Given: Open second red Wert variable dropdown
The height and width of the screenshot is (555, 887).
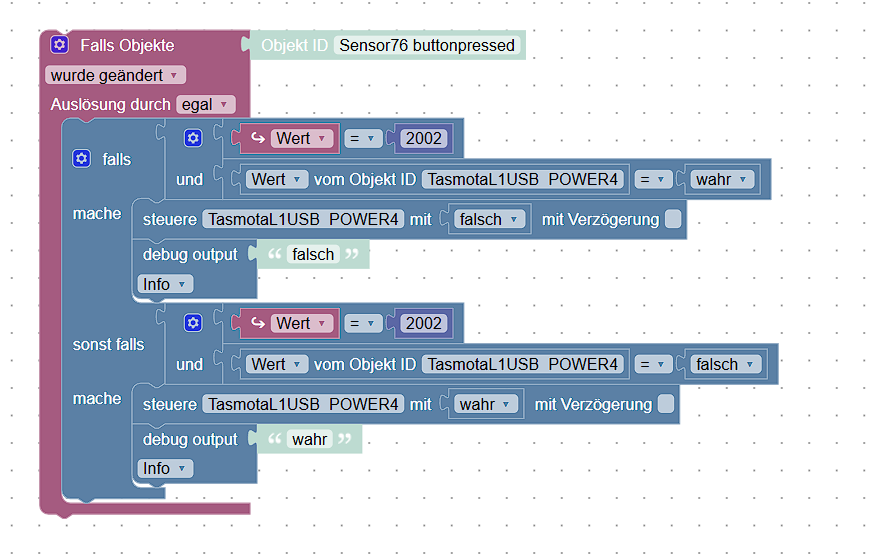Looking at the screenshot, I should pos(302,324).
